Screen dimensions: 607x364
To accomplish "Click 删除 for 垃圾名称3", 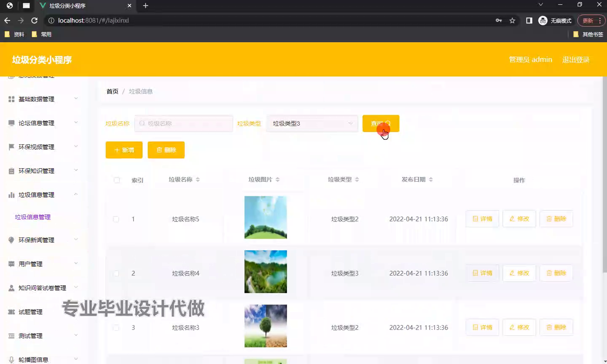I will 556,327.
